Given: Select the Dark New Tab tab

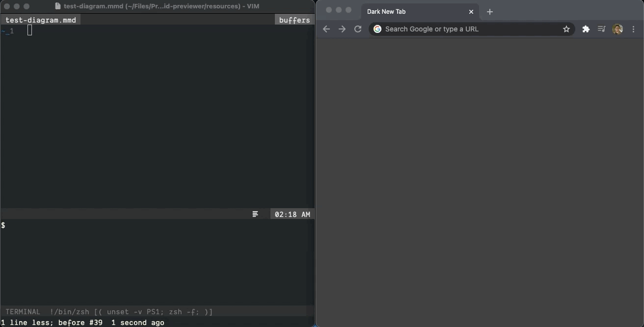Looking at the screenshot, I should pyautogui.click(x=420, y=12).
